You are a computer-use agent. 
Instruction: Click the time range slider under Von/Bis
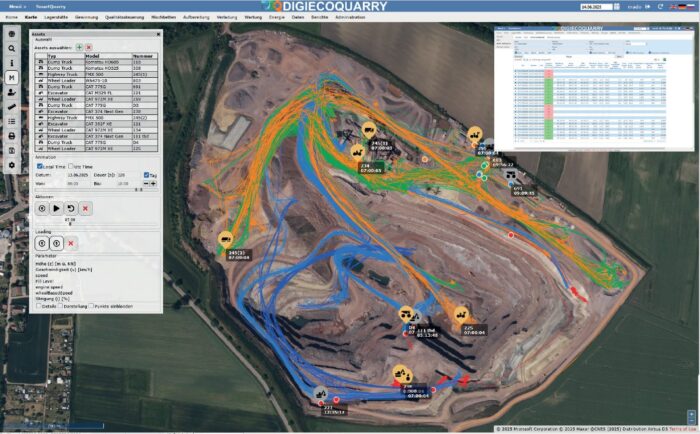click(x=96, y=190)
